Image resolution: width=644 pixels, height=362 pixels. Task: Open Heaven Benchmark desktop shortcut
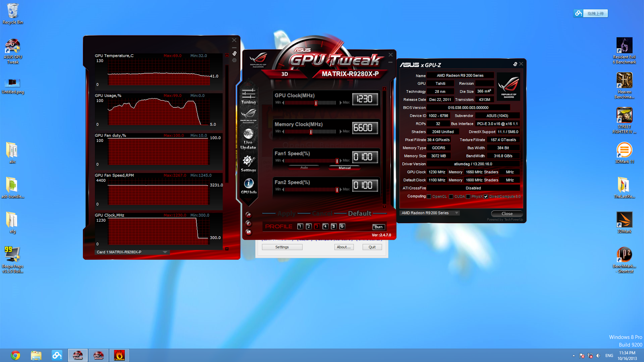click(624, 86)
